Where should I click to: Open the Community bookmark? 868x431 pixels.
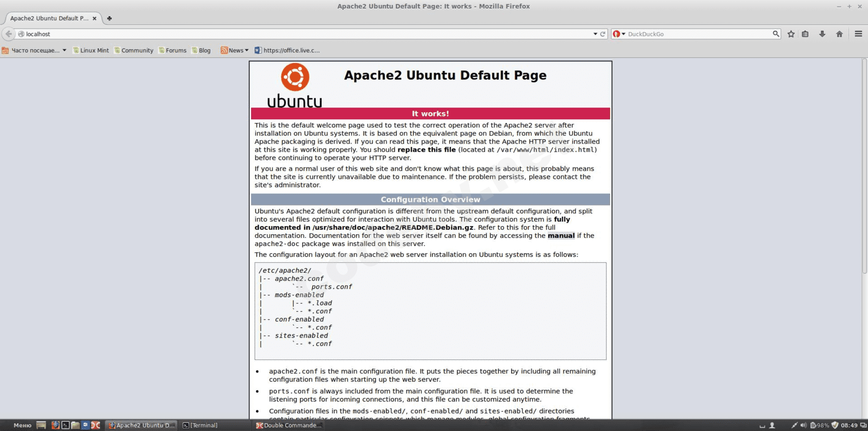coord(133,50)
